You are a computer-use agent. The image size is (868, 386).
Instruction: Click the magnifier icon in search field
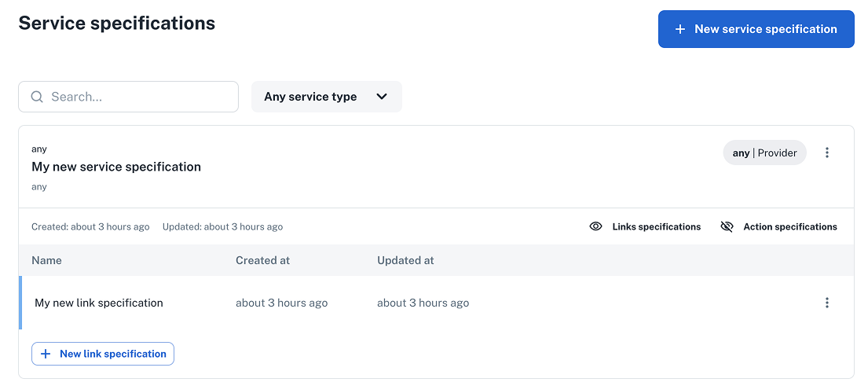tap(37, 97)
